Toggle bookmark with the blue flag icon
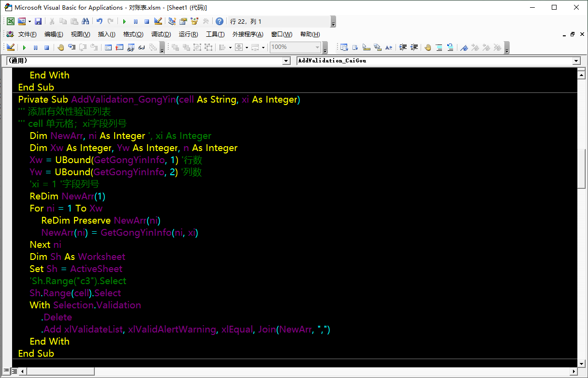 pyautogui.click(x=464, y=47)
